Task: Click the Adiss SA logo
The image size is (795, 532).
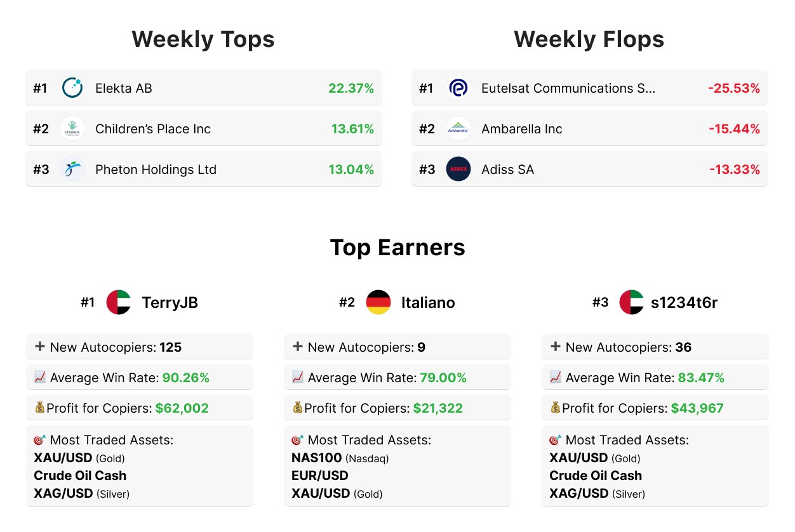Action: 458,170
